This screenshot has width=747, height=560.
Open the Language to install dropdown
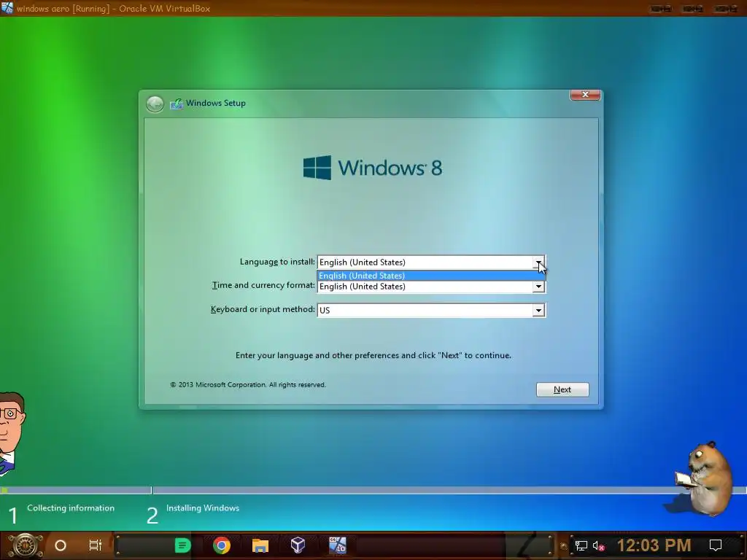coord(538,262)
